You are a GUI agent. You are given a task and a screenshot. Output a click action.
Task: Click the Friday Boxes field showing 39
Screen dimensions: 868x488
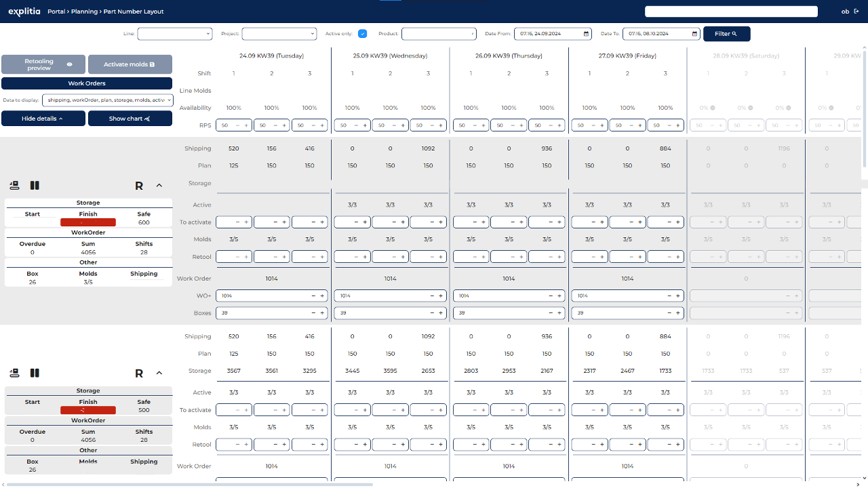pos(628,313)
